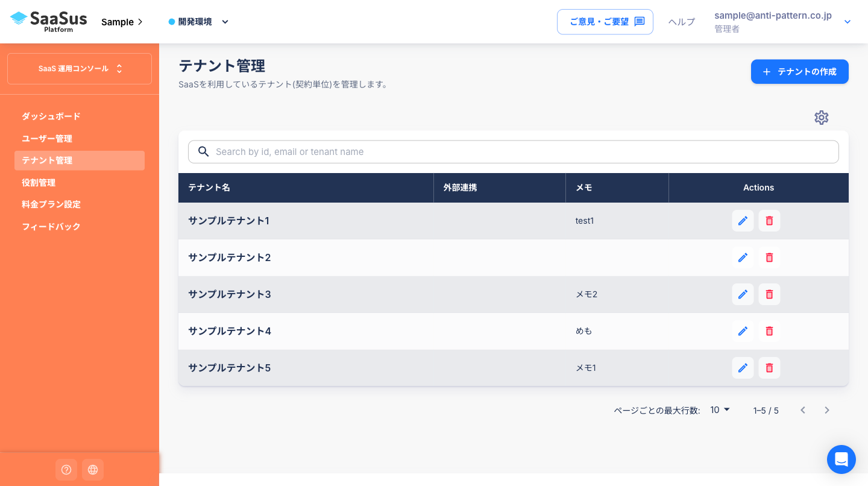The image size is (868, 486).
Task: Edit サンプルテナント1 with pencil icon
Action: point(743,221)
